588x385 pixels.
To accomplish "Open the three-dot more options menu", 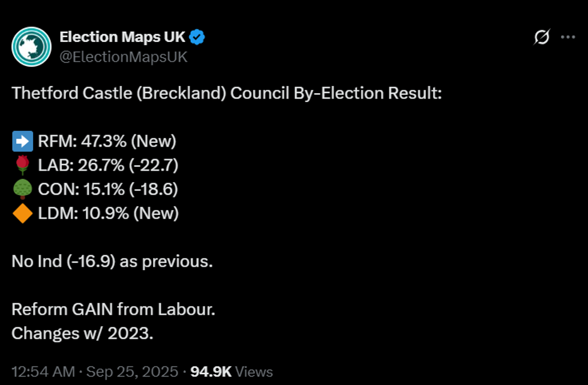I will [568, 38].
